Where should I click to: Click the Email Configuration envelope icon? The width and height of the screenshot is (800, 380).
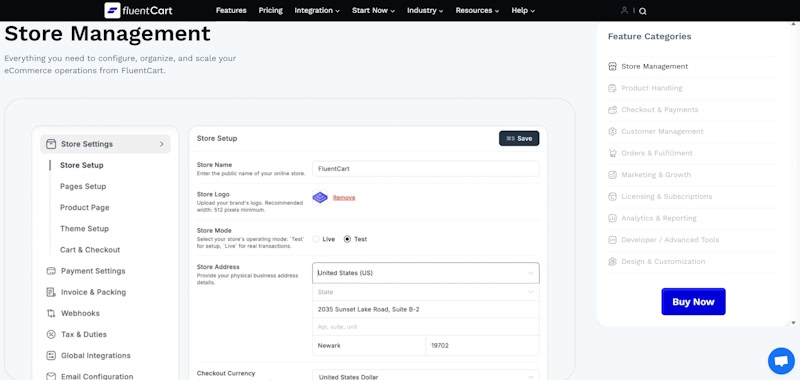point(51,376)
